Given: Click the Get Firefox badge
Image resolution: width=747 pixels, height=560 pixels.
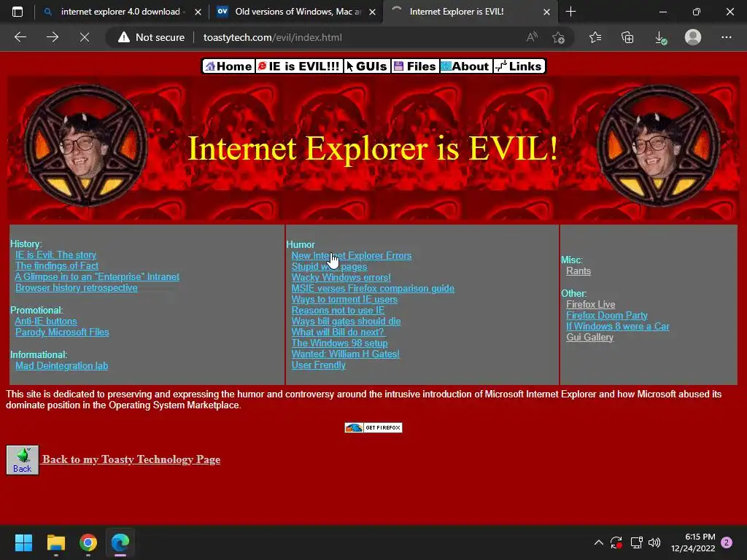Looking at the screenshot, I should 373,427.
